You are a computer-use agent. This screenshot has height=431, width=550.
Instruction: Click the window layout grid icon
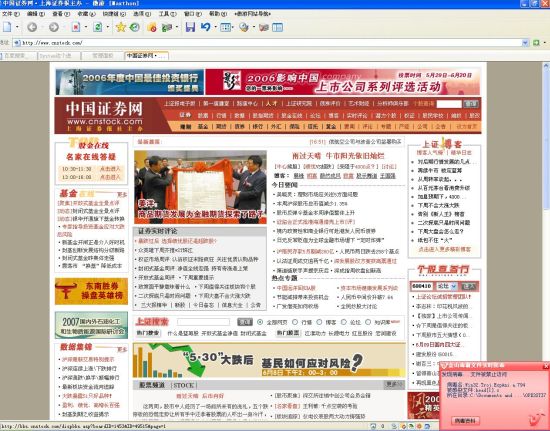(x=225, y=27)
